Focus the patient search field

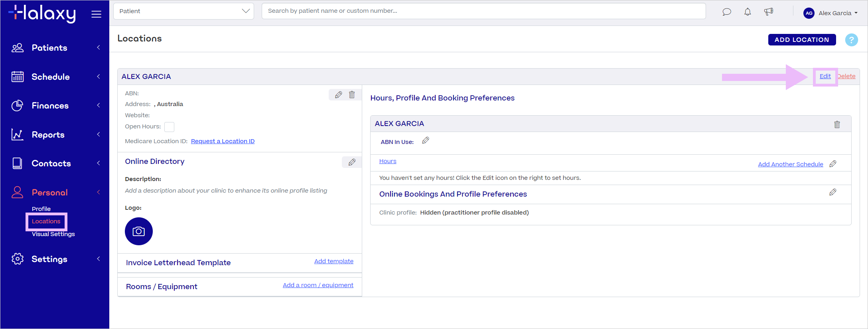pyautogui.click(x=483, y=11)
